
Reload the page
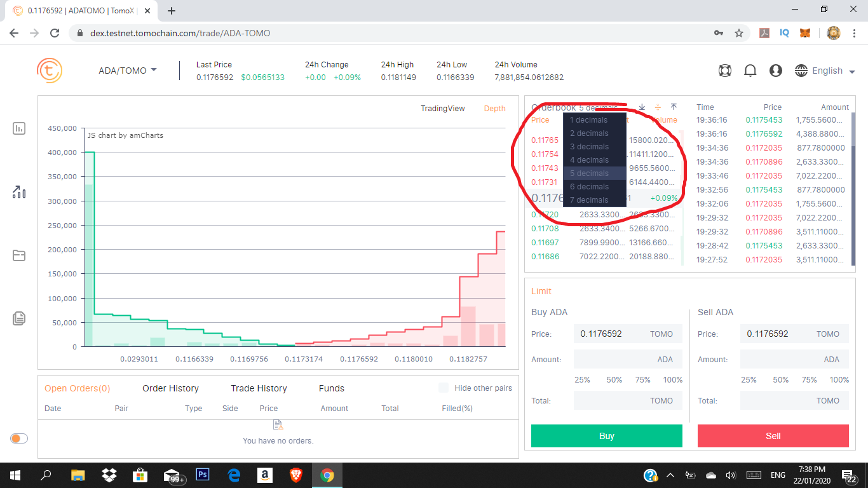[55, 33]
